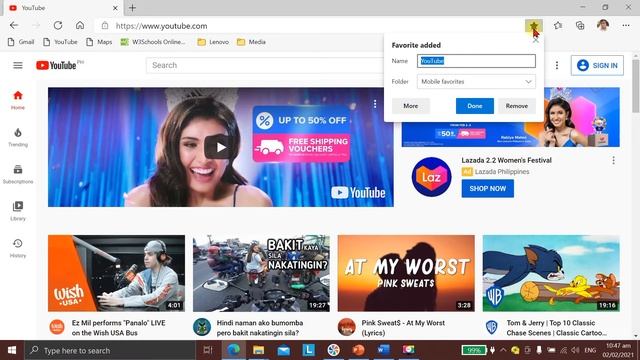Viewport: 640px width, 360px height.
Task: Open History in the sidebar
Action: [x=18, y=248]
